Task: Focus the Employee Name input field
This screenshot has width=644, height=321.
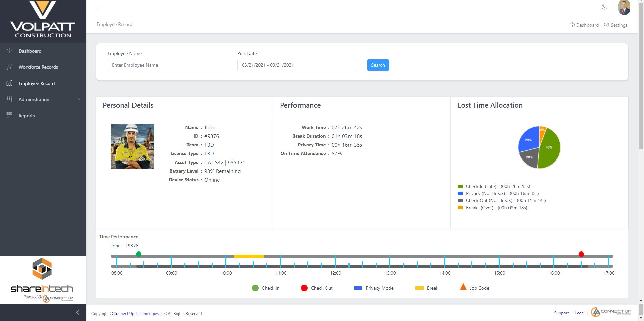Action: 167,65
